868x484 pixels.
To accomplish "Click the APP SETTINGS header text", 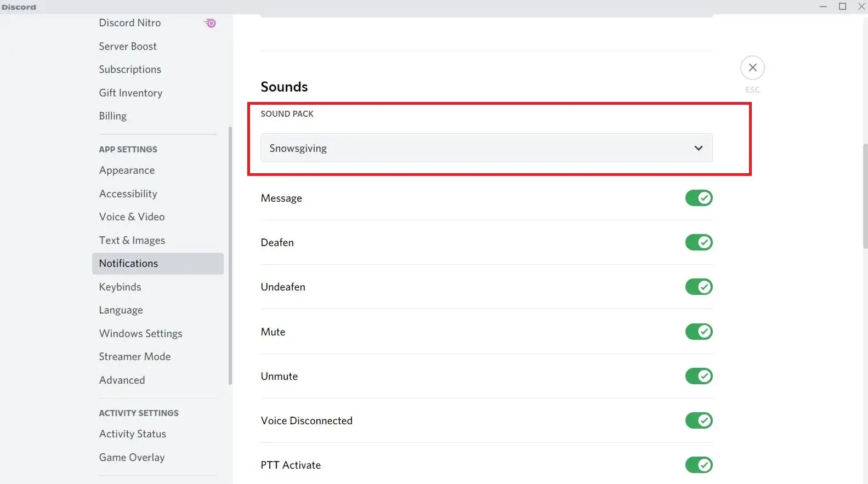I will click(128, 150).
